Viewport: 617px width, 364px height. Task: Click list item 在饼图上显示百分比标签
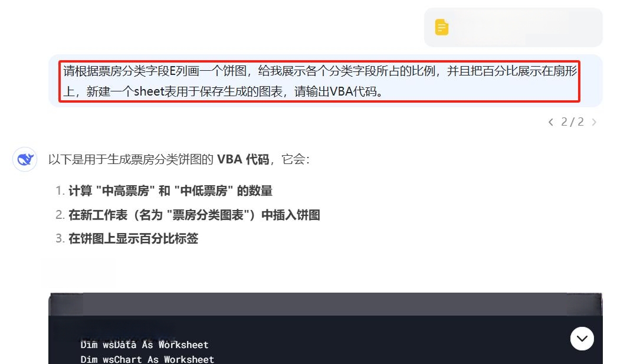tap(133, 238)
